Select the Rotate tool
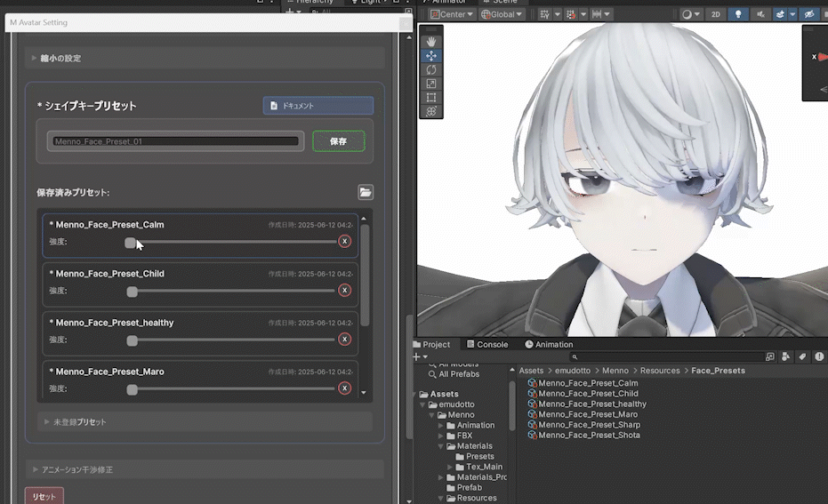828x504 pixels. tap(431, 69)
